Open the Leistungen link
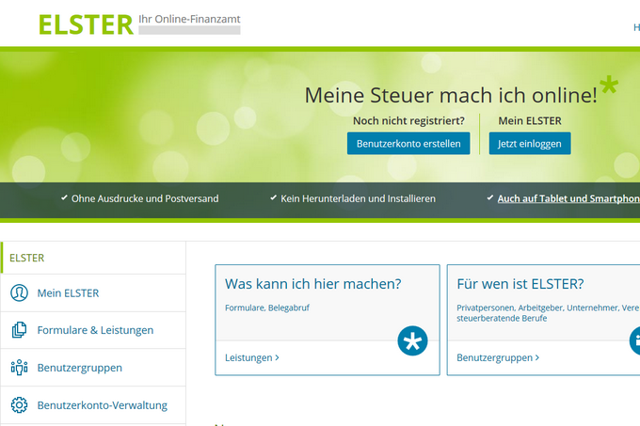The image size is (640, 426). (x=252, y=357)
